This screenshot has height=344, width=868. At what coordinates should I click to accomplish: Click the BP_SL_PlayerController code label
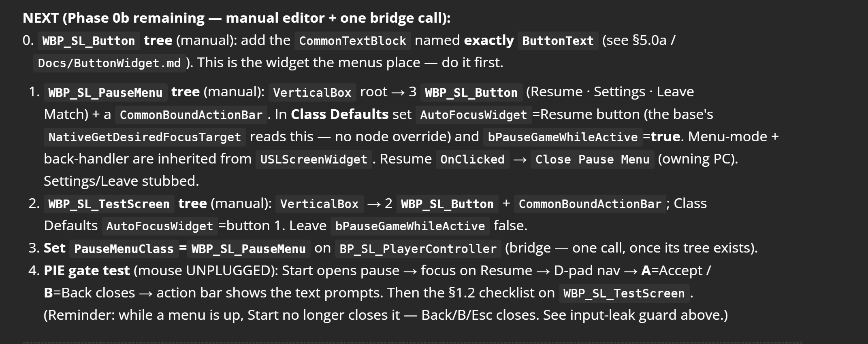click(x=418, y=249)
